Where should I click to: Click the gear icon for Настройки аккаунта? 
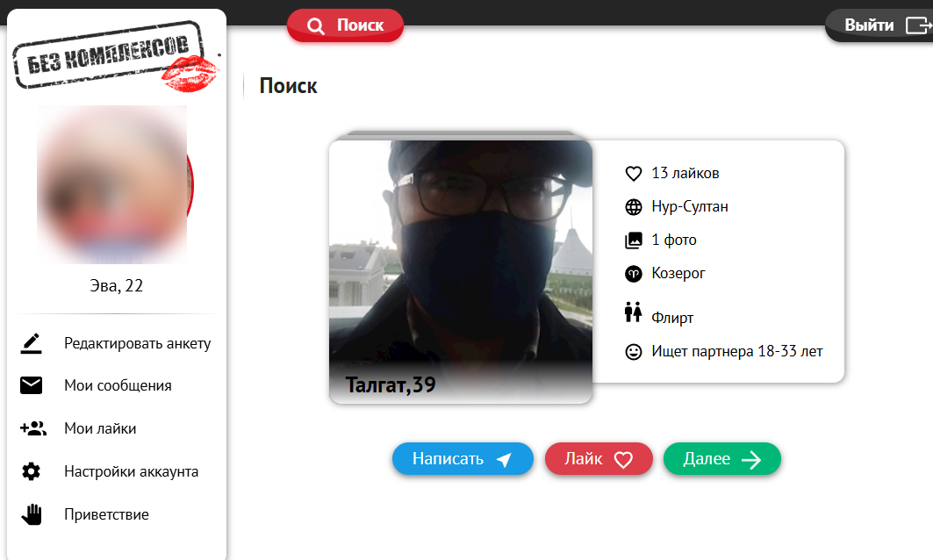32,471
